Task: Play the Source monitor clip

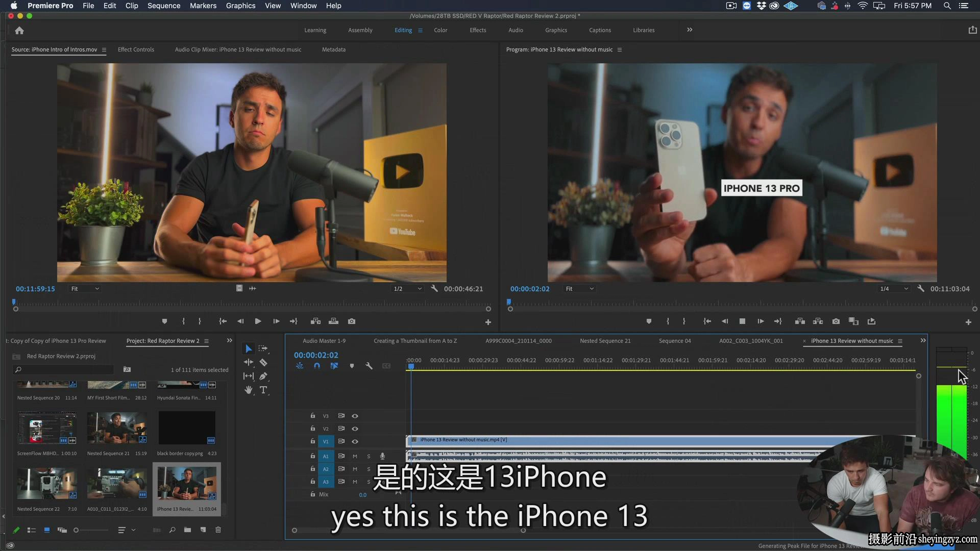Action: (258, 321)
